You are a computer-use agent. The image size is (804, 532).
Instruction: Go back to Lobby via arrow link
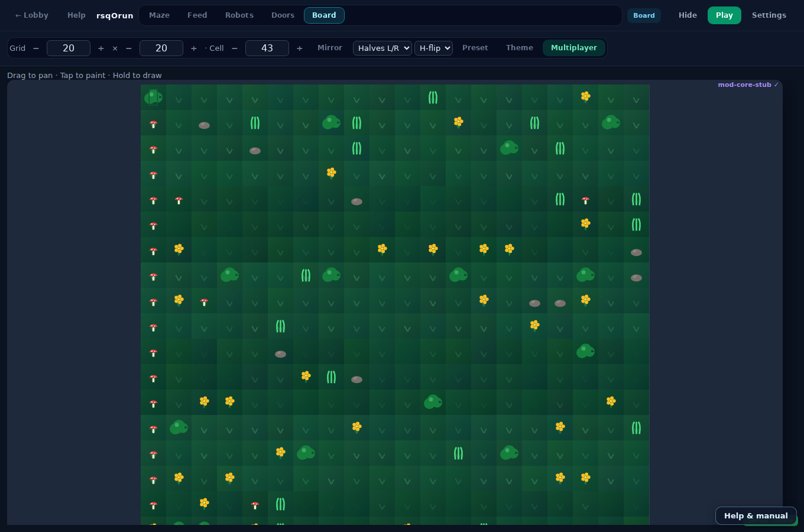coord(31,15)
